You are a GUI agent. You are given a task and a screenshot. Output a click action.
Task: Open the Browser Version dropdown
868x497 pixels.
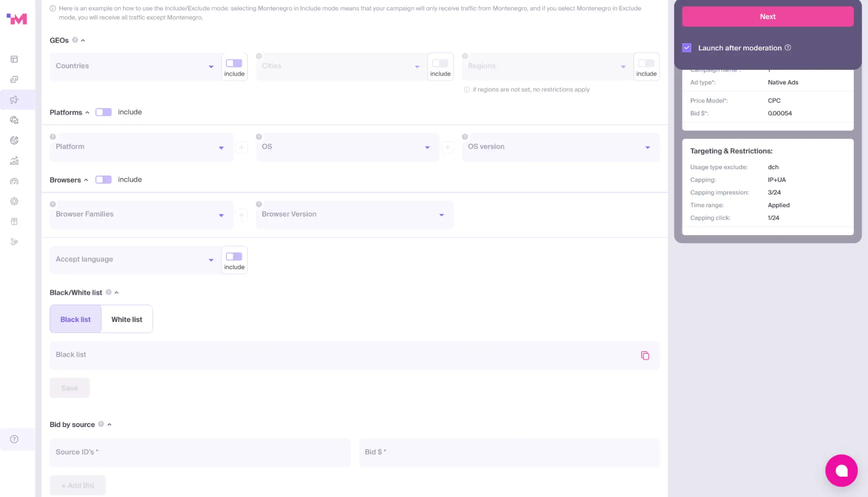[355, 215]
